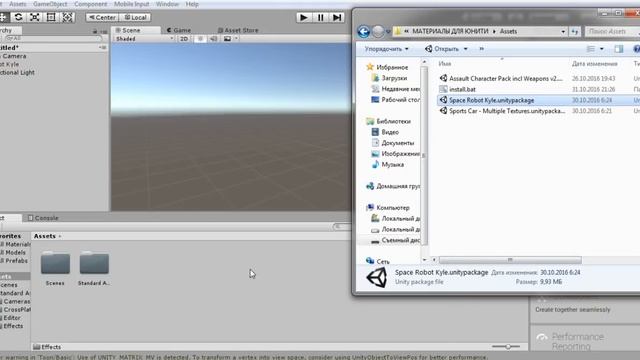Toggle scene lighting sun icon
The height and width of the screenshot is (360, 640).
pos(200,39)
